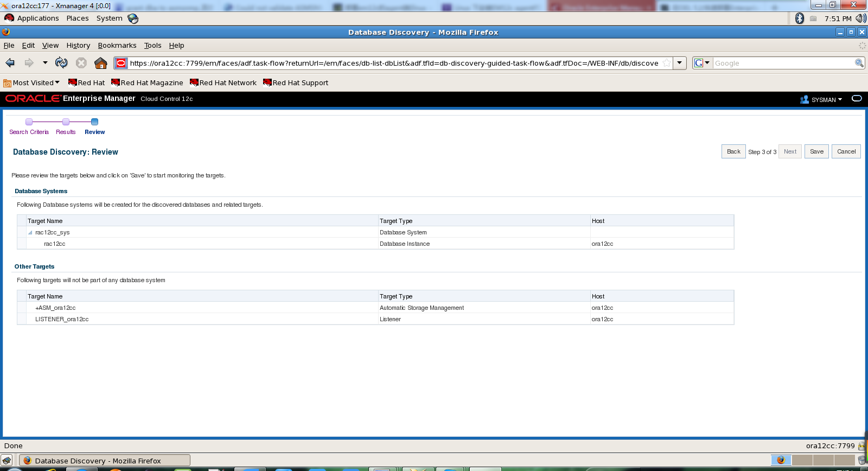This screenshot has height=471, width=868.
Task: Open the clock showing 7:51 PM
Action: [838, 18]
